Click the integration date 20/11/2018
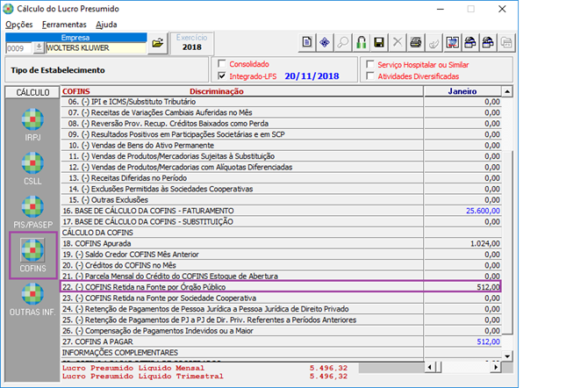 [312, 76]
